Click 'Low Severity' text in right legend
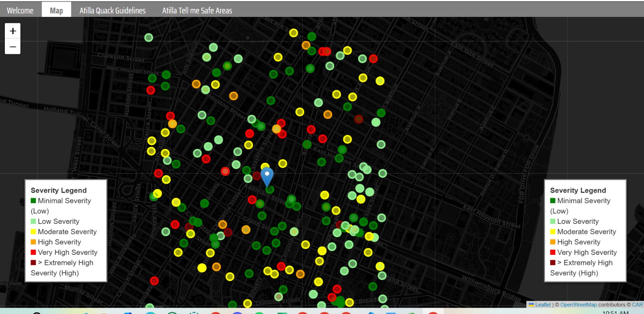Image resolution: width=644 pixels, height=314 pixels. pyautogui.click(x=578, y=222)
